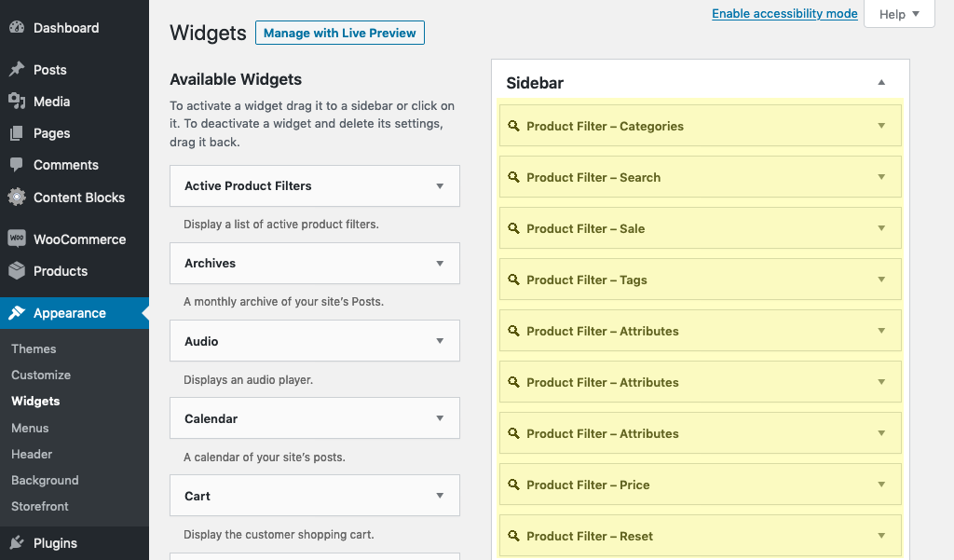Expand the Cart widget
Image resolution: width=954 pixels, height=560 pixels.
[440, 495]
